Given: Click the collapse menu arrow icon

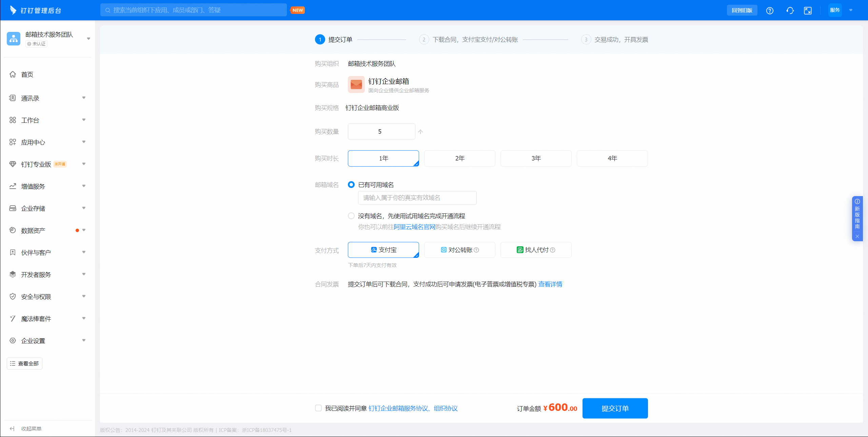Looking at the screenshot, I should click(12, 429).
